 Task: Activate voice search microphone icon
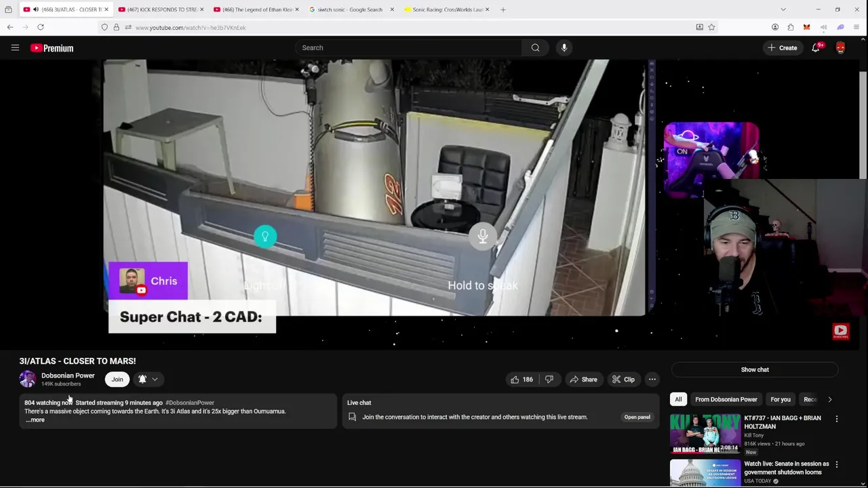click(564, 47)
